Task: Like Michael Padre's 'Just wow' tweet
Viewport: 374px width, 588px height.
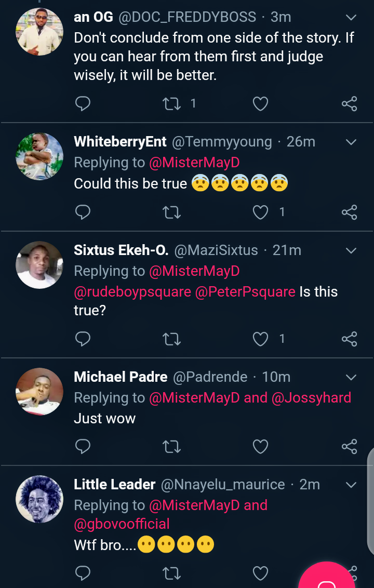Action: [260, 446]
